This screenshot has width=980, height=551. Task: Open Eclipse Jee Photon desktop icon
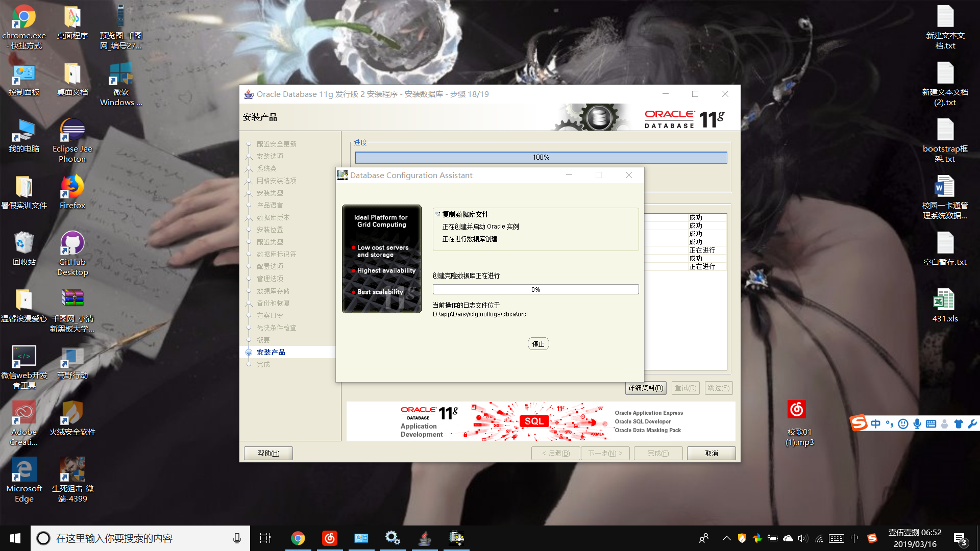(x=72, y=131)
